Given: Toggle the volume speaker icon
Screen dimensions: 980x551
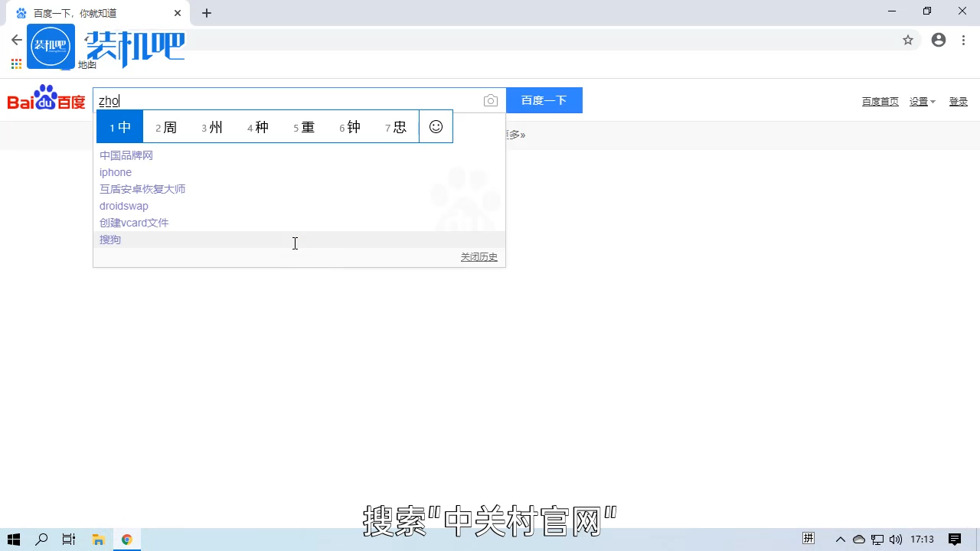Looking at the screenshot, I should (x=896, y=540).
